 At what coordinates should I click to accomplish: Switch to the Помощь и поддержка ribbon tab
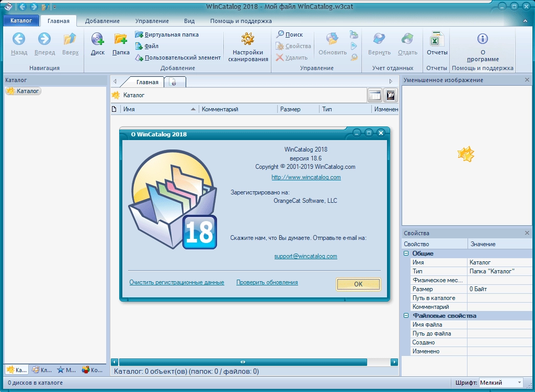[x=241, y=21]
